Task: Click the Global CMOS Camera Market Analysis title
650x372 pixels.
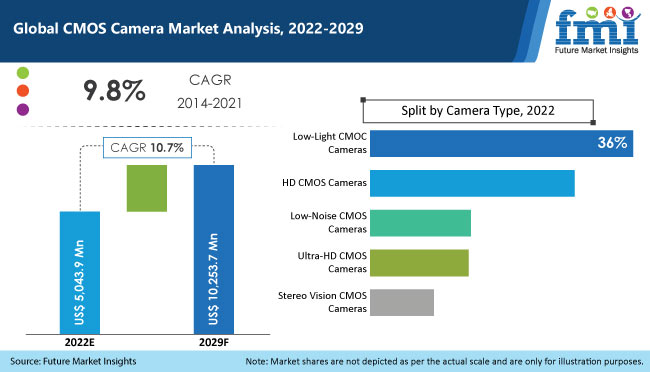Action: pos(188,29)
